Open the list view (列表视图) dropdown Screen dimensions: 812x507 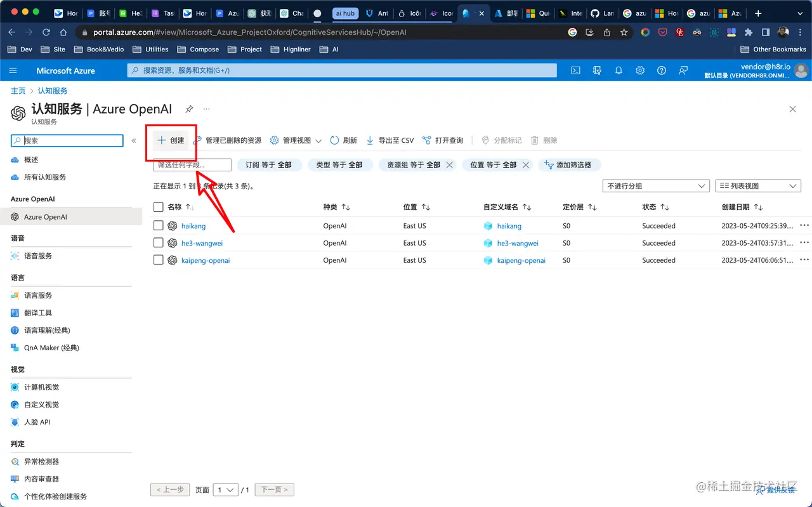757,186
